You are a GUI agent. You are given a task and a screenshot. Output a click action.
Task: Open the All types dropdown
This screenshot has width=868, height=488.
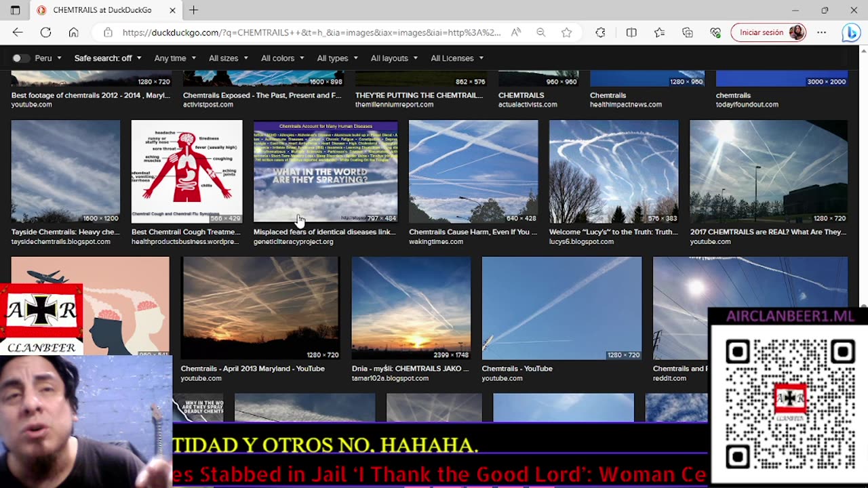coord(338,58)
